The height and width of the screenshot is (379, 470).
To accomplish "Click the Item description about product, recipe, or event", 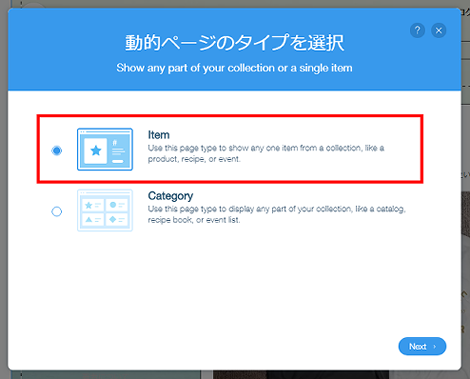I will pyautogui.click(x=266, y=153).
